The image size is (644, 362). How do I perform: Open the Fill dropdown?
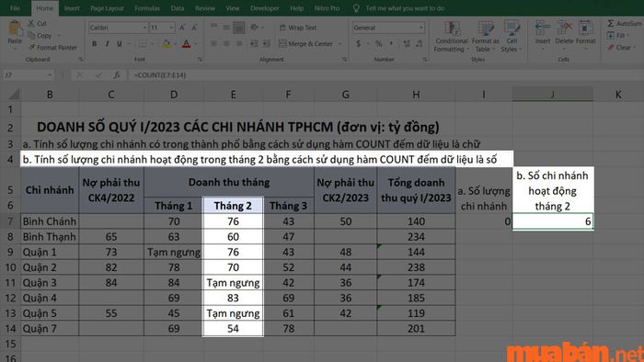click(619, 36)
